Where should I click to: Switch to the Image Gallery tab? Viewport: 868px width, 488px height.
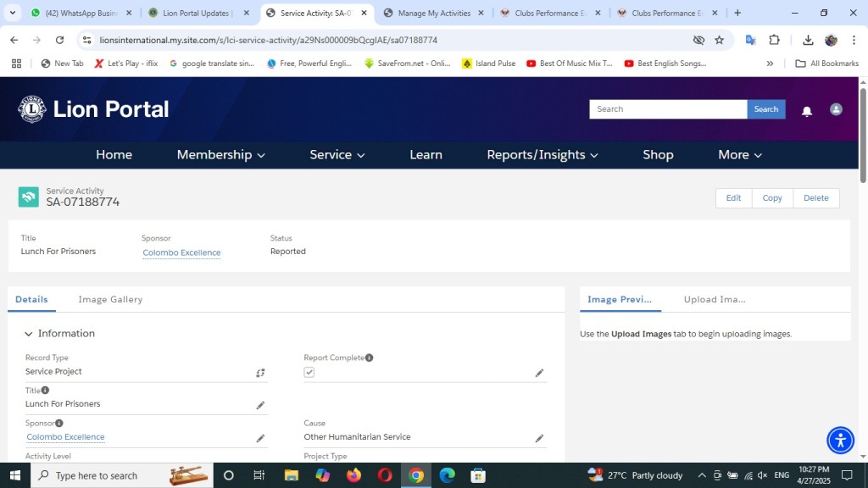pyautogui.click(x=110, y=299)
